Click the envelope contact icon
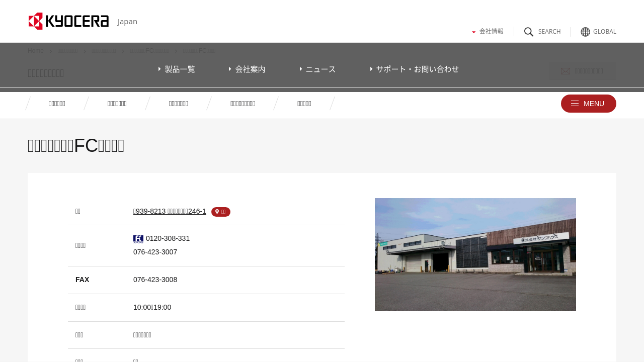The height and width of the screenshot is (362, 644). (x=566, y=71)
